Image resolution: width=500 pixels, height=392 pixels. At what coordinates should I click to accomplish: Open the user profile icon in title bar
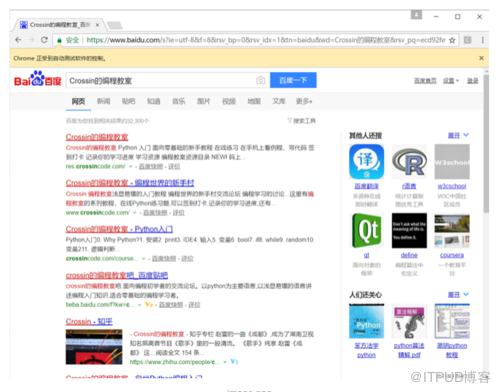(416, 15)
